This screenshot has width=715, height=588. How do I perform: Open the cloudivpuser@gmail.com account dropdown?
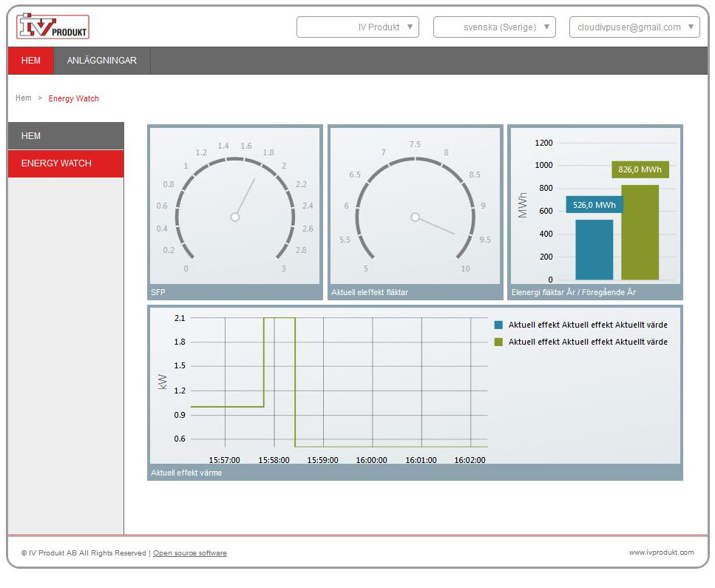point(634,27)
